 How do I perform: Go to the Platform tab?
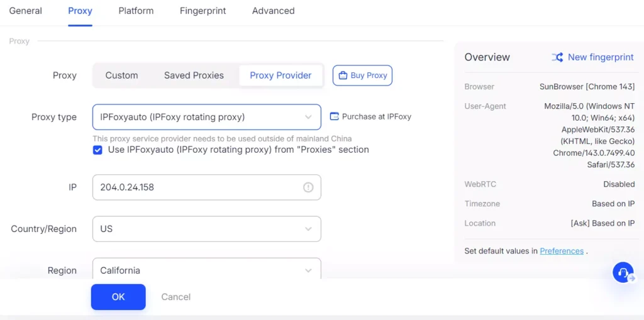[136, 11]
